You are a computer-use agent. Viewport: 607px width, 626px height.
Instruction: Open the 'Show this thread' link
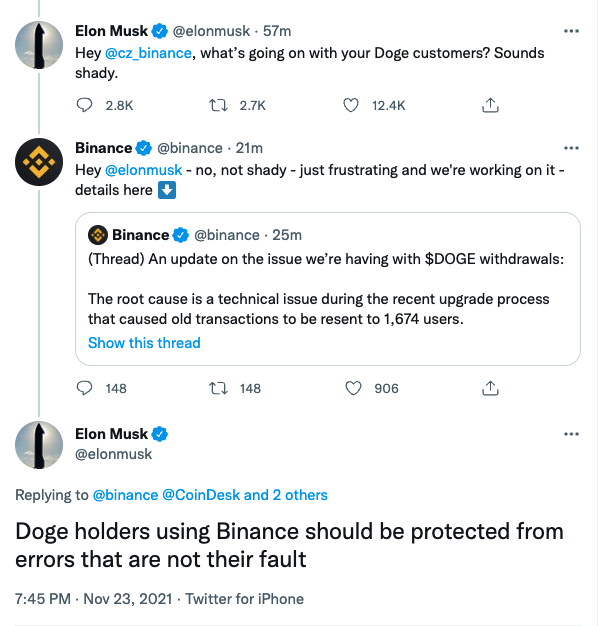click(x=144, y=343)
